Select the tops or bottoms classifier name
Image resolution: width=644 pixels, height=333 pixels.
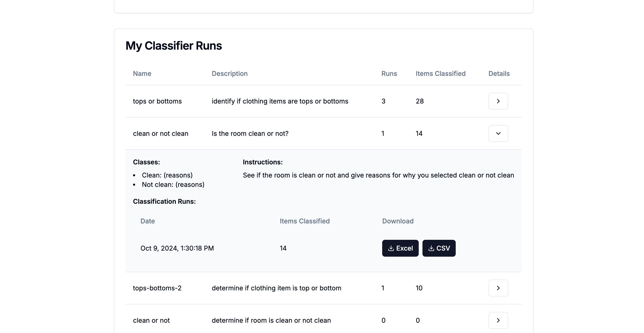tap(157, 101)
